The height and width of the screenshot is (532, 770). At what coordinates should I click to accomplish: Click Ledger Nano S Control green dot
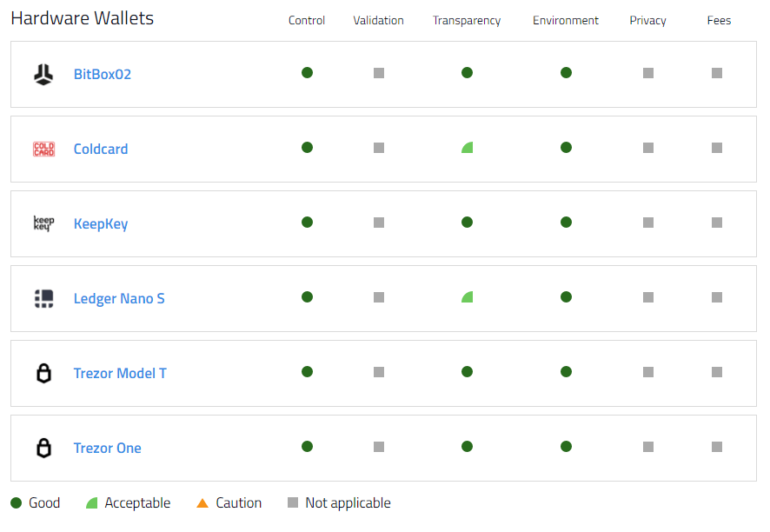(308, 296)
